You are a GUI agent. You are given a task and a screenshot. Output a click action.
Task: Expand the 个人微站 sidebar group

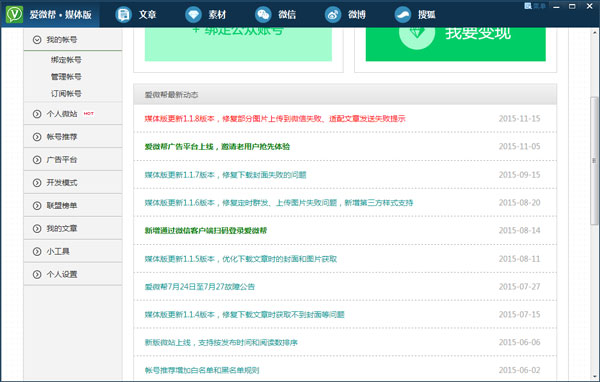coord(73,114)
